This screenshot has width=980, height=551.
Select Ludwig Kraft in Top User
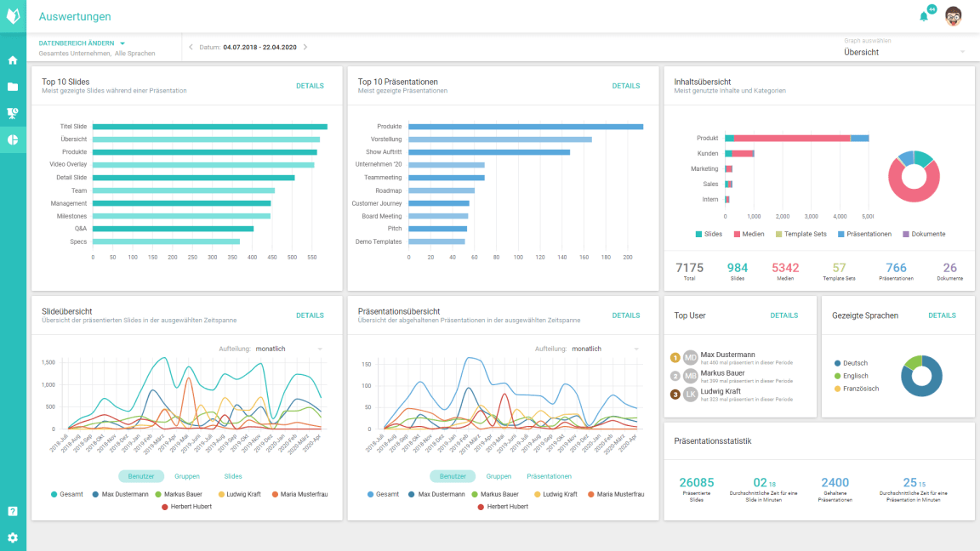[x=732, y=395]
